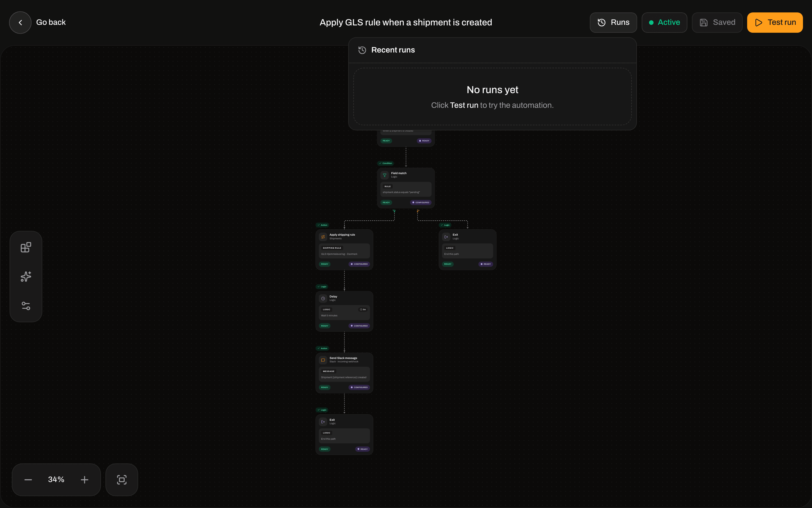Viewport: 812px width, 508px height.
Task: Click the CONFIGURED badge on Field match
Action: [421, 203]
